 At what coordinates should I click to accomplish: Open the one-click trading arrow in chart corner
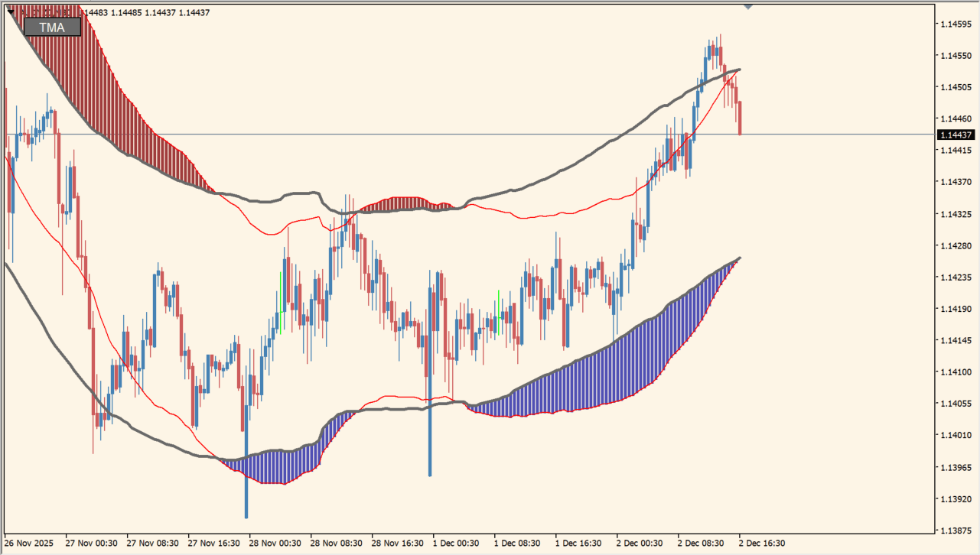pyautogui.click(x=10, y=11)
